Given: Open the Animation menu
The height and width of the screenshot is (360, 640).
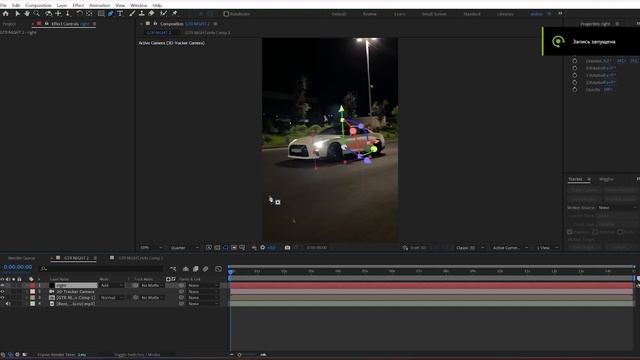Looking at the screenshot, I should 99,5.
